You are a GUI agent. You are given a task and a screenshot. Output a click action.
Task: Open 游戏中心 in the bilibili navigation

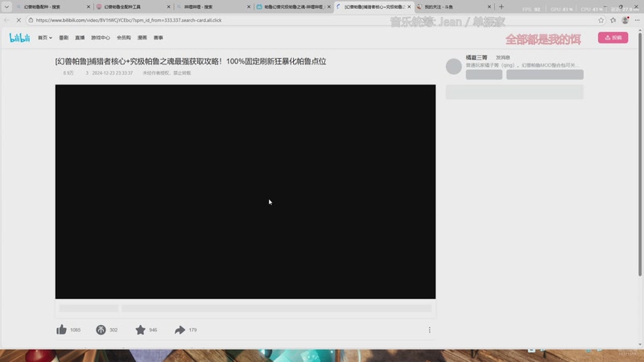pos(101,38)
